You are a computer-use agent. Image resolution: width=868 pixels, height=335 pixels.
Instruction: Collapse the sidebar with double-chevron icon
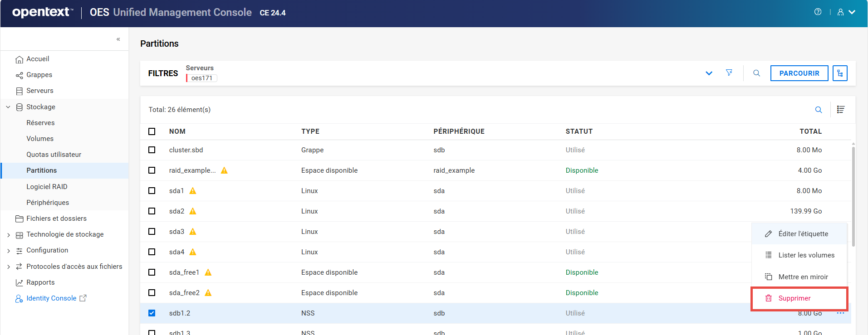pyautogui.click(x=118, y=39)
